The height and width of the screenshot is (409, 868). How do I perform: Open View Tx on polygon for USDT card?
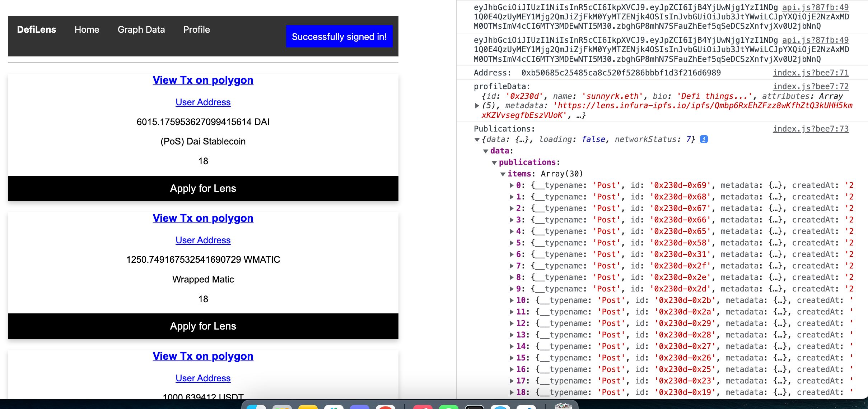click(x=203, y=356)
